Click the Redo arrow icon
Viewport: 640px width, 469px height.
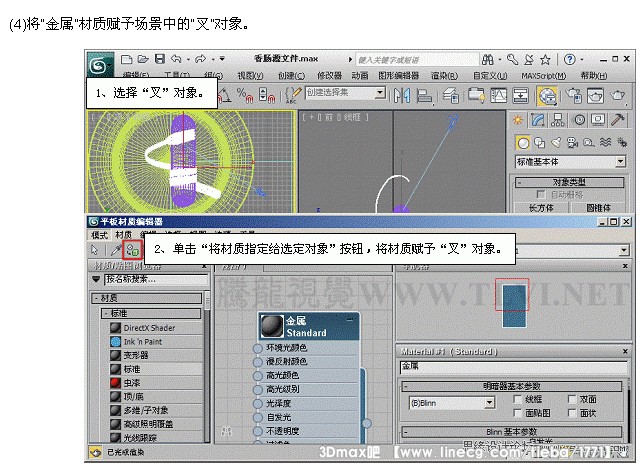[200, 59]
